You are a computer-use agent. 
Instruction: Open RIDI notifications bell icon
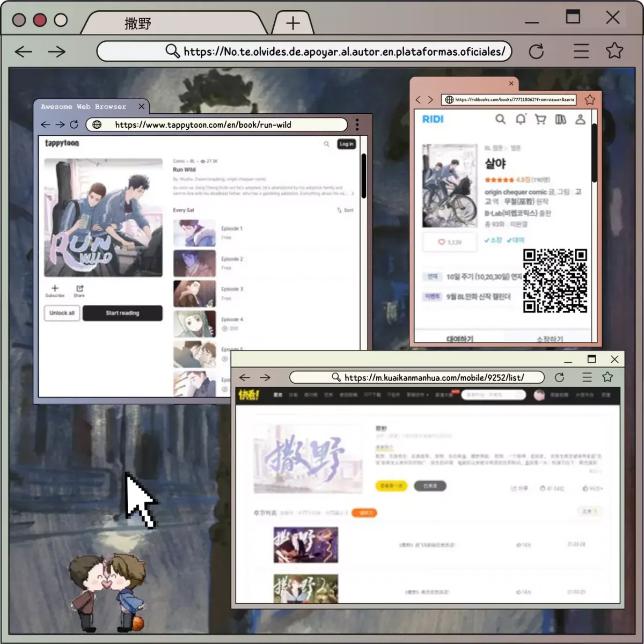(x=521, y=119)
